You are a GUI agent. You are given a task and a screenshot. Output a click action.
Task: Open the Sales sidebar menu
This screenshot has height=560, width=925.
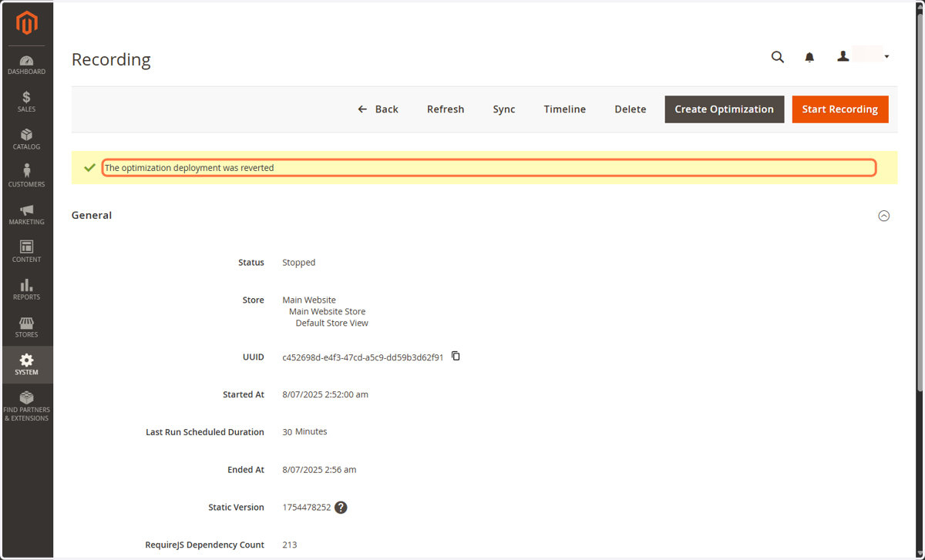coord(26,102)
